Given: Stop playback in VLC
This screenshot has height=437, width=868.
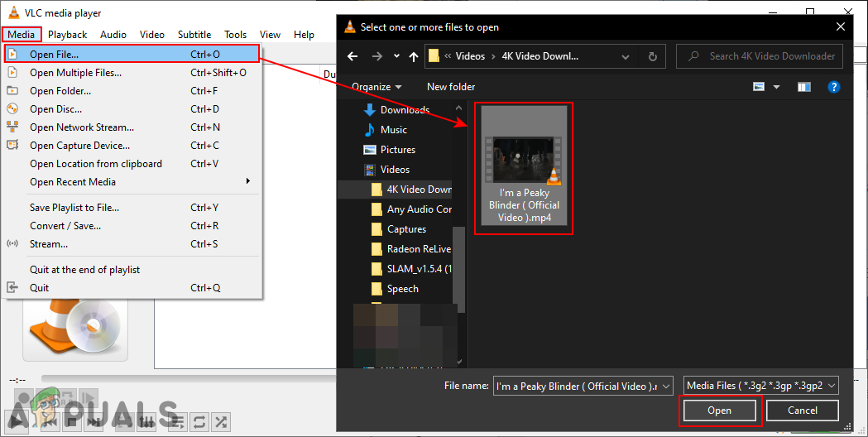Looking at the screenshot, I should [x=72, y=422].
